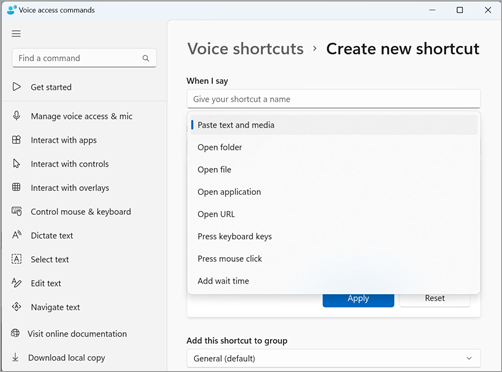Click the Get started play icon
This screenshot has height=372, width=502.
(17, 87)
